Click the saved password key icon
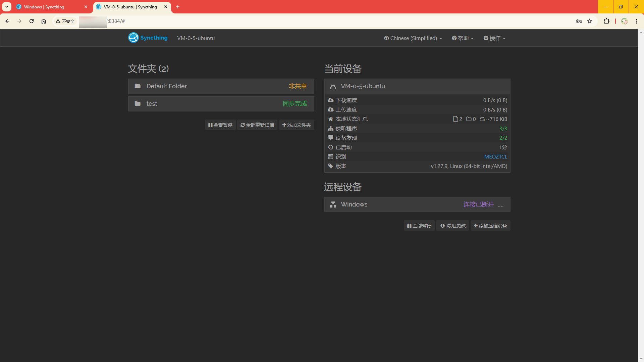This screenshot has height=362, width=644. click(579, 21)
